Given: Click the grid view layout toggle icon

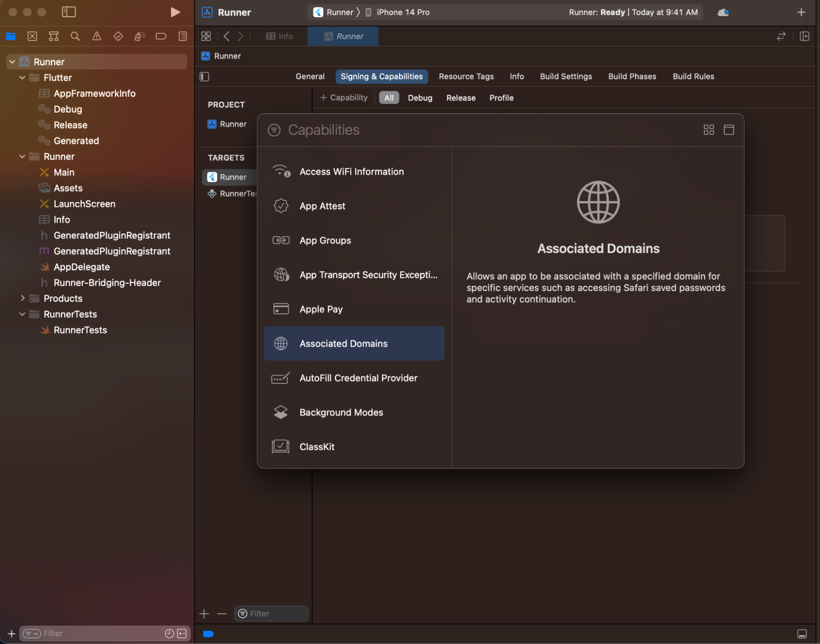Looking at the screenshot, I should point(709,129).
